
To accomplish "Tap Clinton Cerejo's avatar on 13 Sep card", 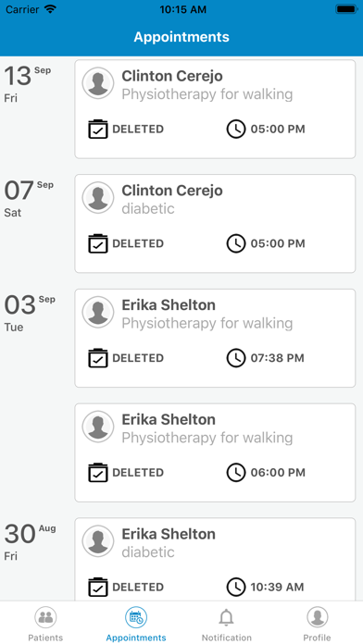I will pyautogui.click(x=98, y=83).
